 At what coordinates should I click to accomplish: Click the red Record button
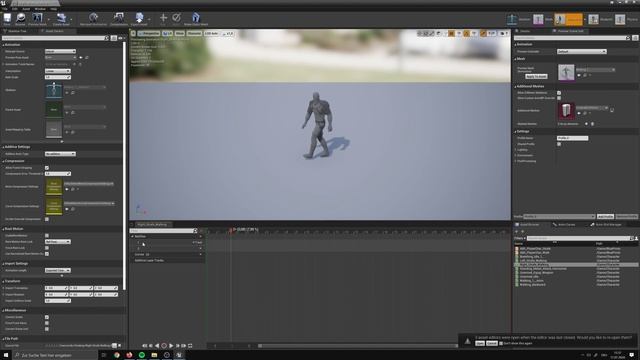(164, 346)
